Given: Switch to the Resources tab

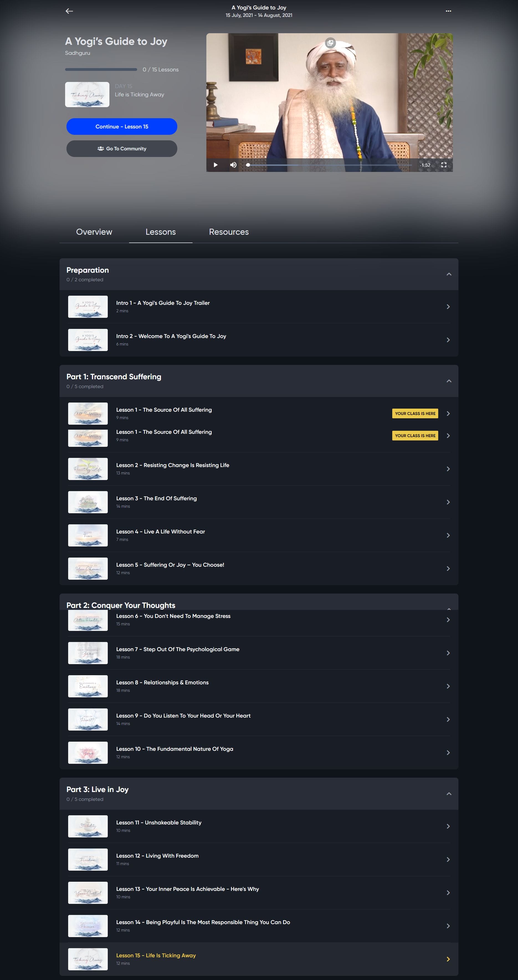Looking at the screenshot, I should (x=228, y=232).
